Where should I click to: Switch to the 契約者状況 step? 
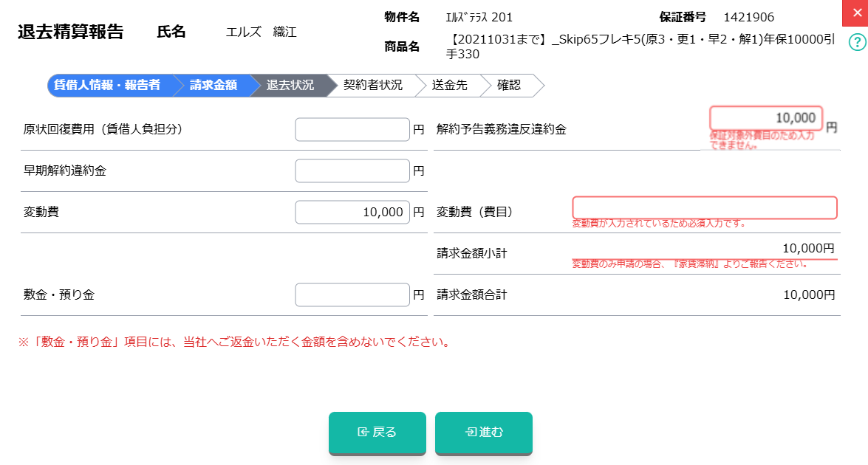point(373,85)
